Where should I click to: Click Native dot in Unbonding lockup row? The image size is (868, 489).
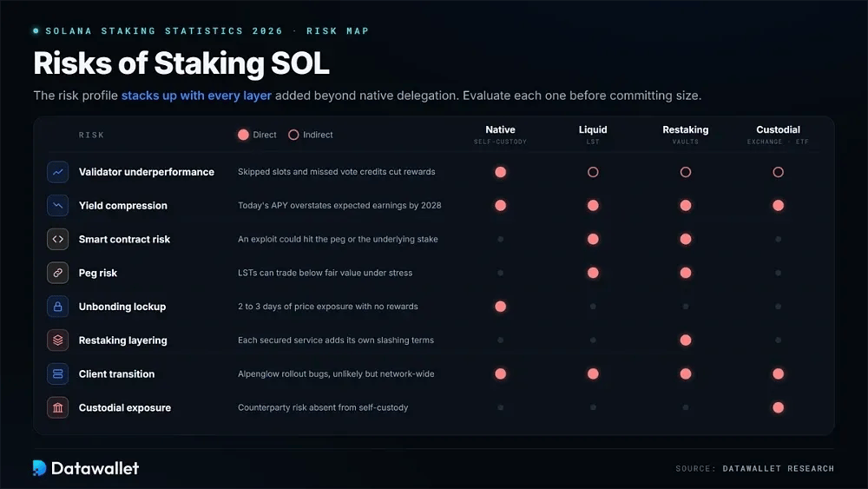point(501,307)
